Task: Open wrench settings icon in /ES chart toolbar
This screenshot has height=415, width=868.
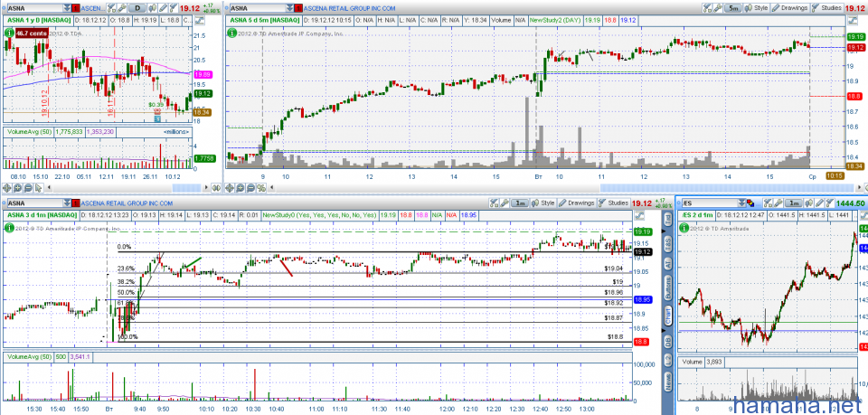Action: click(778, 203)
